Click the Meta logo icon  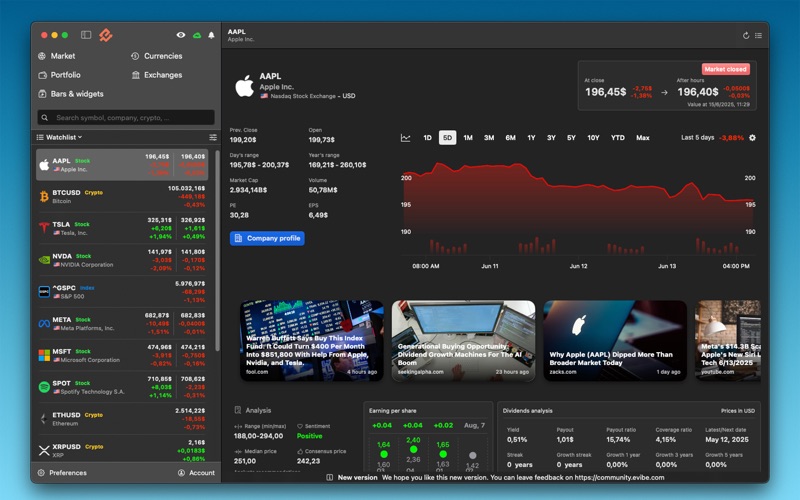click(44, 323)
